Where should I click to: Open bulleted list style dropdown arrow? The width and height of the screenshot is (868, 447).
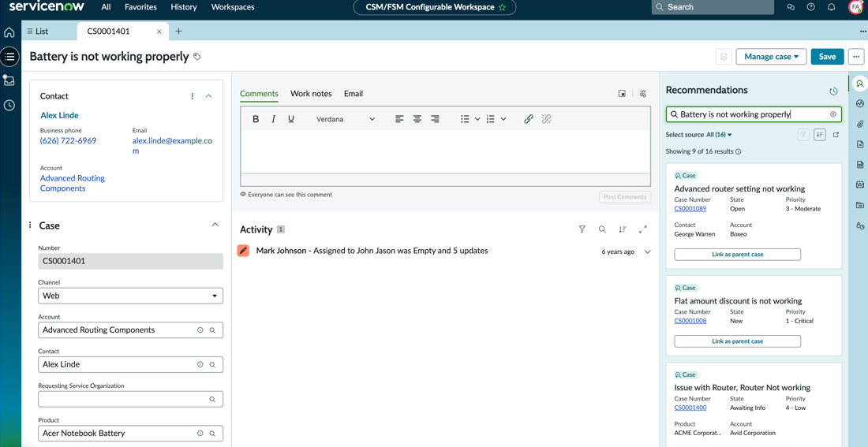pos(477,119)
